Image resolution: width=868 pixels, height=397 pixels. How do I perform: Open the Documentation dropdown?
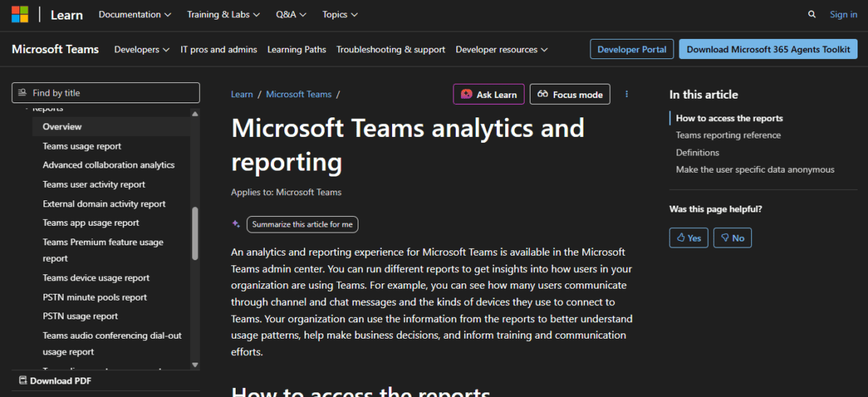135,15
